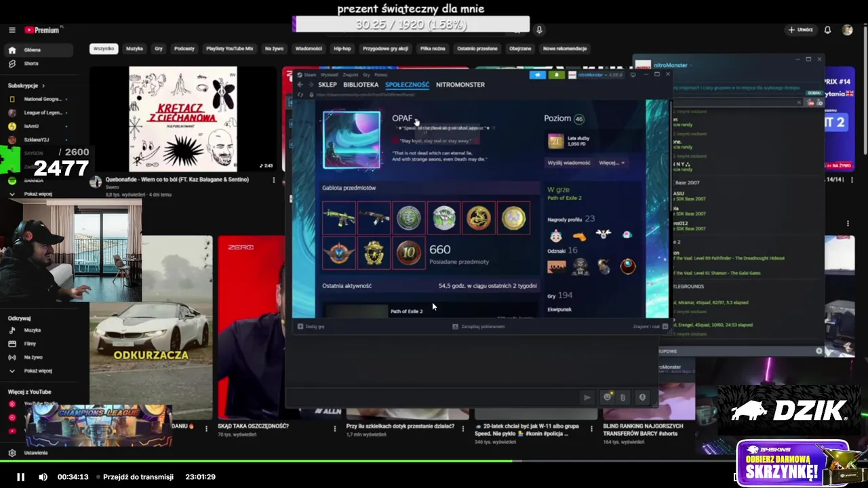Go back with Steam back arrow
The image size is (868, 488).
[x=300, y=85]
